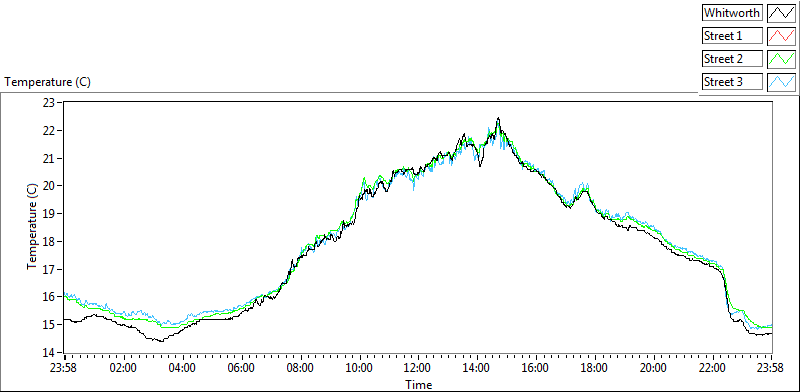Click the 18:00 time axis label

(595, 368)
